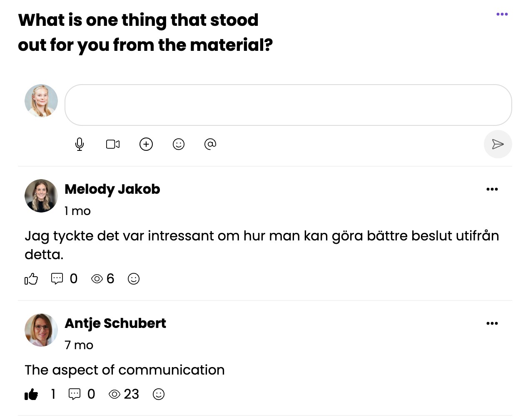The width and height of the screenshot is (523, 420).
Task: Click the @ mention icon
Action: (210, 144)
